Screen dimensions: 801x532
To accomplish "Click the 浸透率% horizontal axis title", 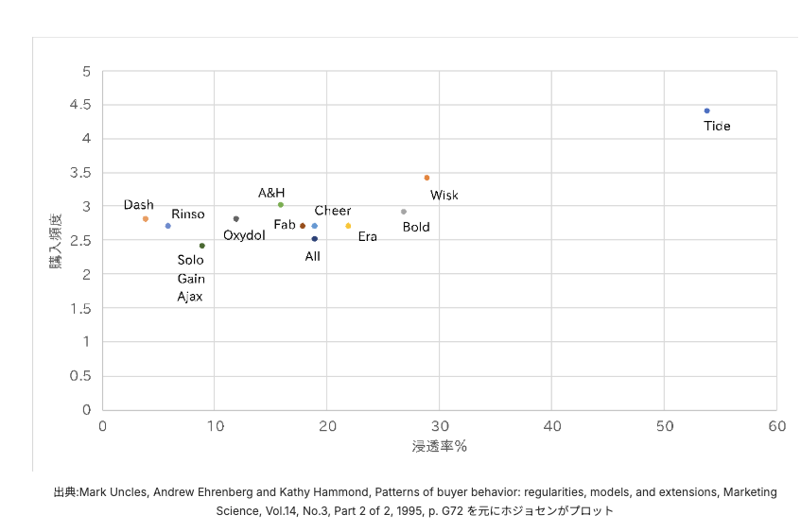I will [x=439, y=446].
